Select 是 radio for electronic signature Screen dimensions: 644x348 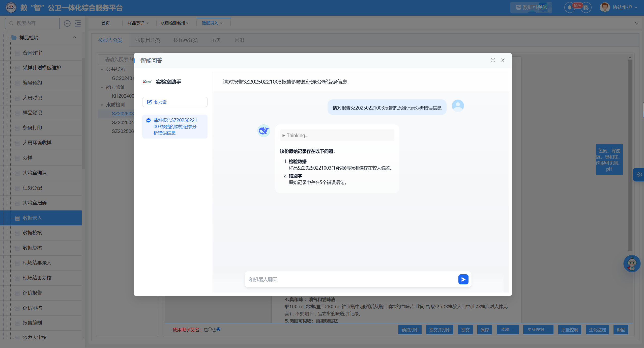point(210,329)
